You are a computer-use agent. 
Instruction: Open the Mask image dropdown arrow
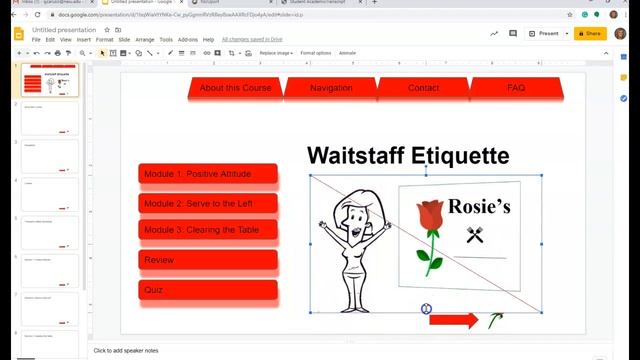[x=240, y=53]
